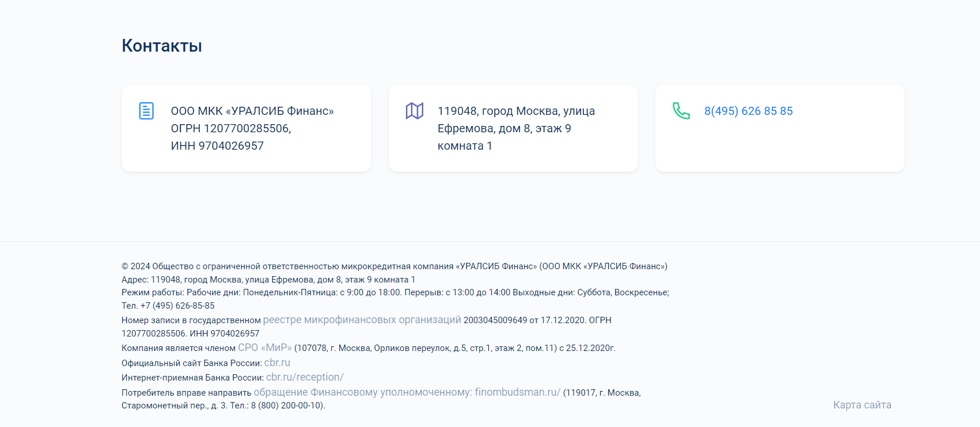This screenshot has width=980, height=427.
Task: Click the Интернет-приемная Банка России label
Action: point(193,378)
